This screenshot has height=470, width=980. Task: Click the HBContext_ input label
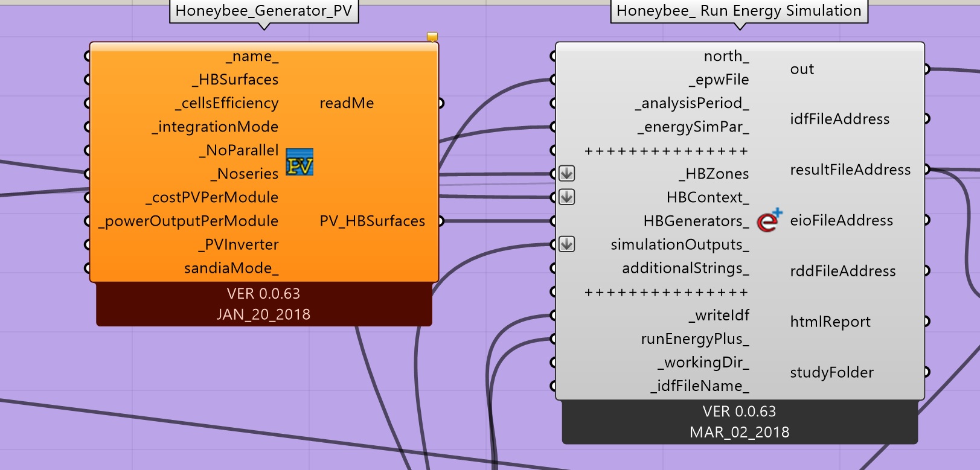pyautogui.click(x=708, y=197)
